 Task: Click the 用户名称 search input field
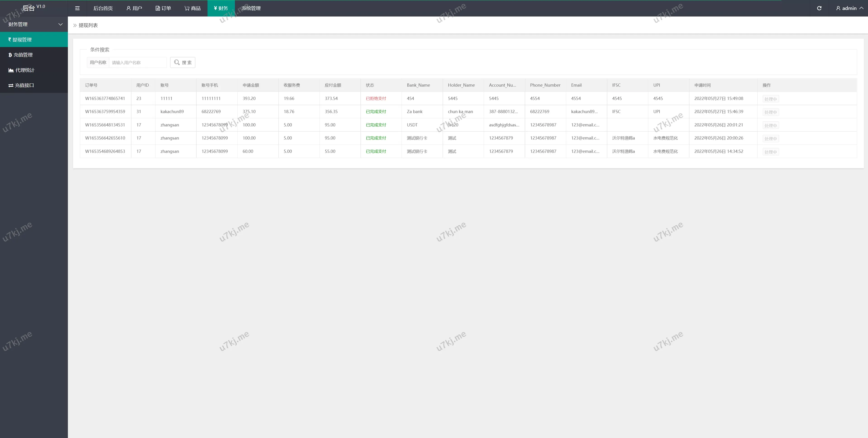pos(138,63)
